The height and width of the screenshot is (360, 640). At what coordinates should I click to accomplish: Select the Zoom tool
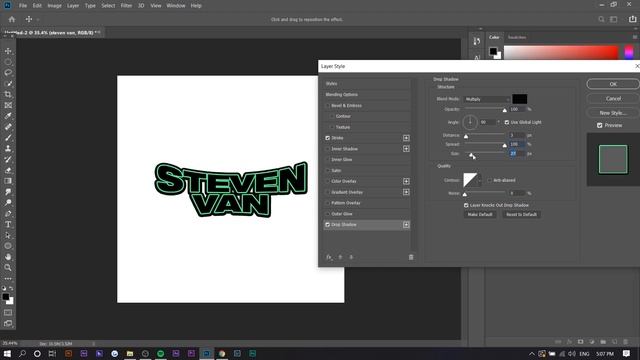click(x=8, y=267)
